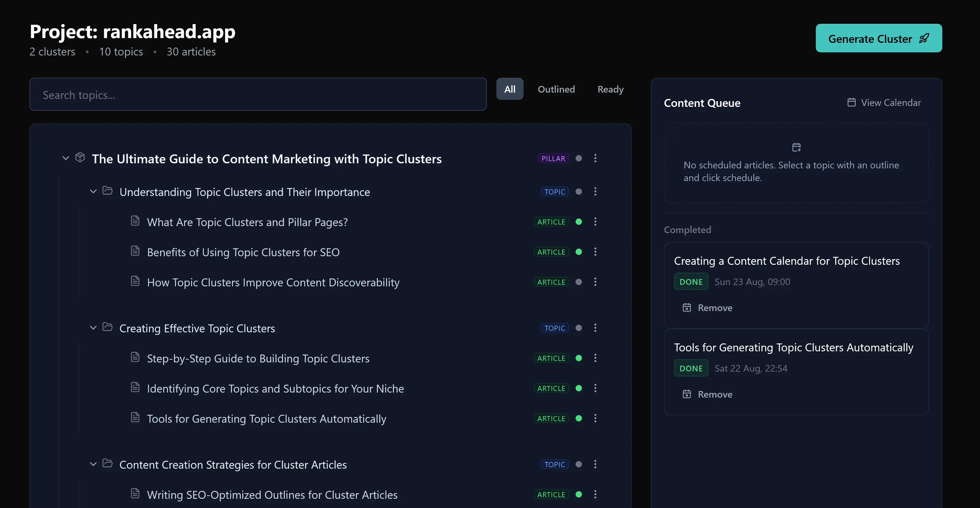The width and height of the screenshot is (980, 508).
Task: Click the '30 articles' count
Action: [191, 52]
